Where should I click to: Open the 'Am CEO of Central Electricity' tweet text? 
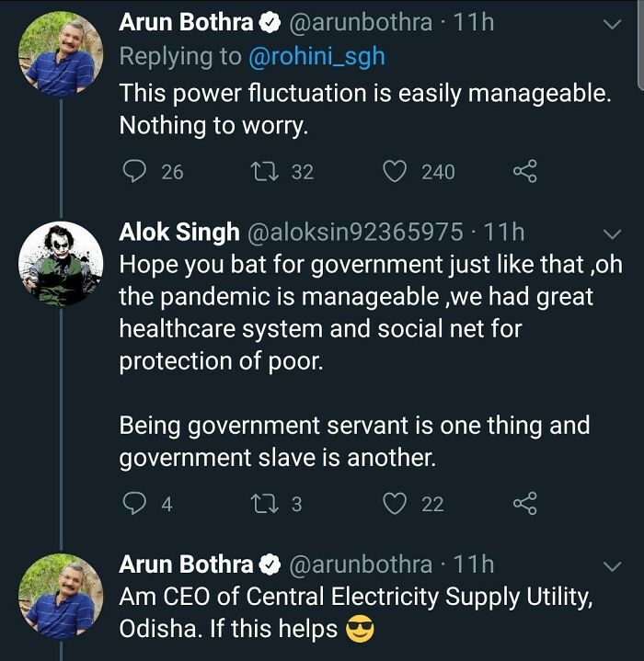coord(356,612)
